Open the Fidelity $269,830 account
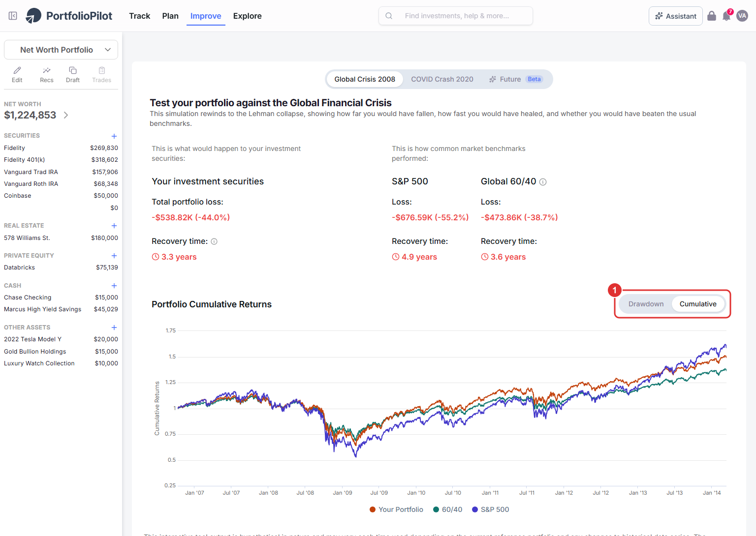 61,148
